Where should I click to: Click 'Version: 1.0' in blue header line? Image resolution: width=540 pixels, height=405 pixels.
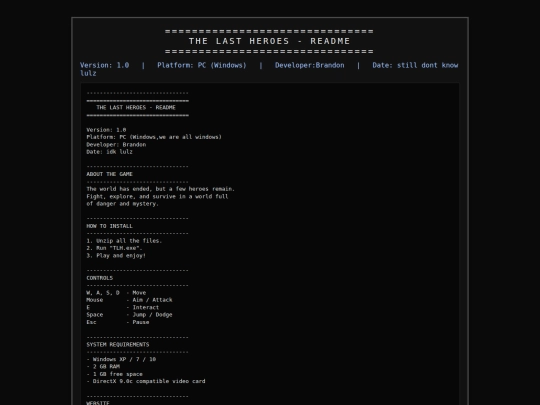(104, 65)
